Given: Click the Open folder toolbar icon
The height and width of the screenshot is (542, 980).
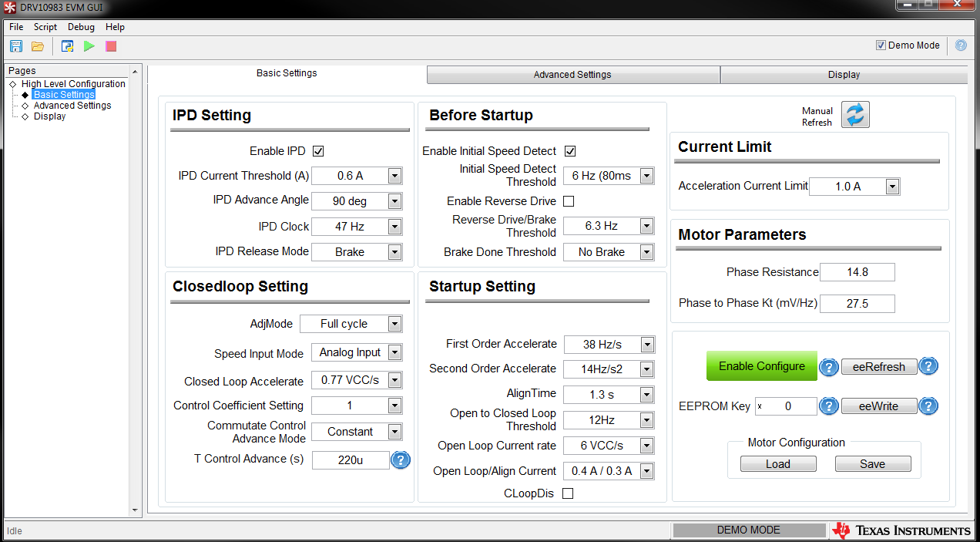Looking at the screenshot, I should pos(37,46).
